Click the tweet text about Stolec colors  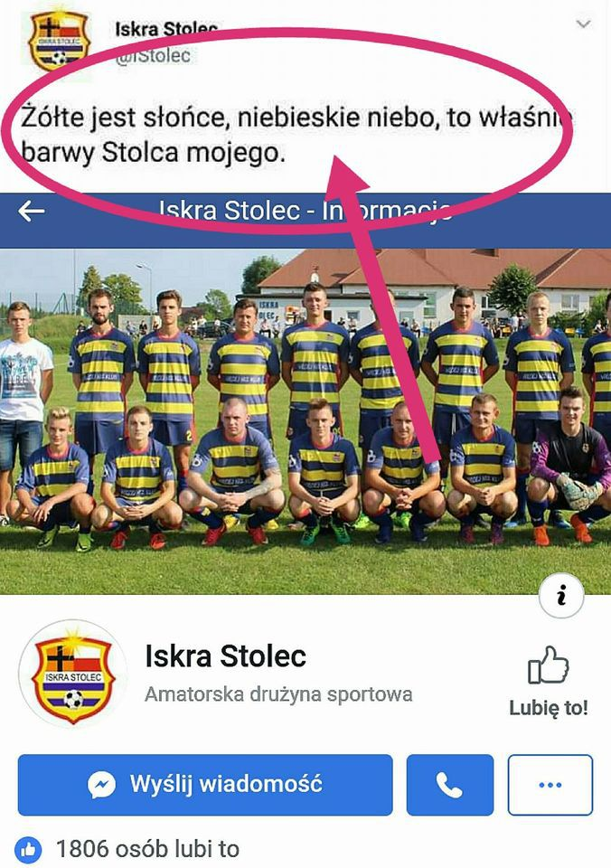(296, 135)
